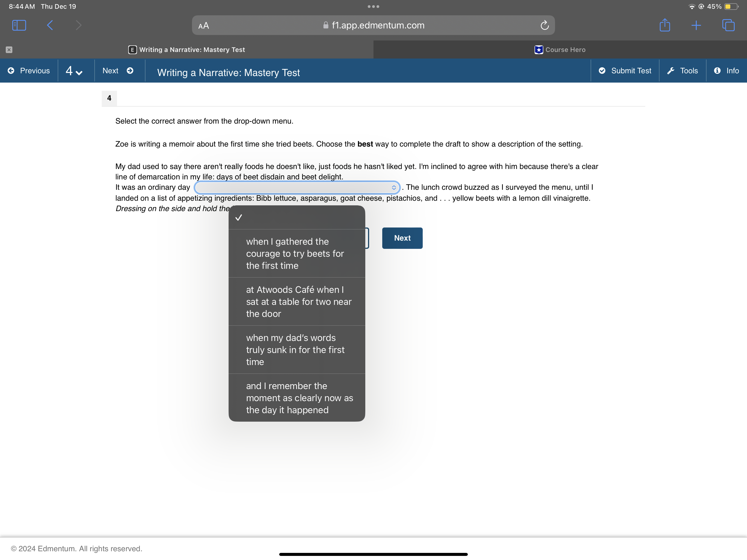This screenshot has width=747, height=560.
Task: Choose 'at Atwoods Café' dropdown option
Action: click(x=296, y=301)
